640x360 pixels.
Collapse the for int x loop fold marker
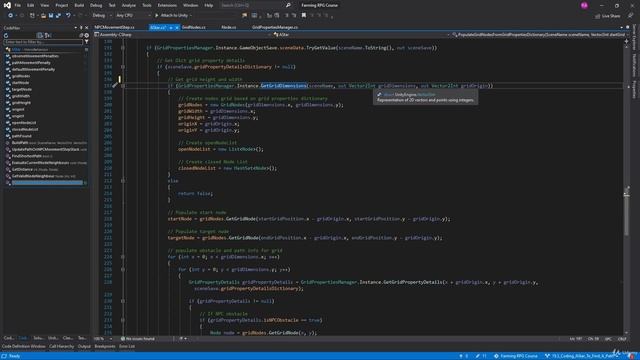coord(123,257)
